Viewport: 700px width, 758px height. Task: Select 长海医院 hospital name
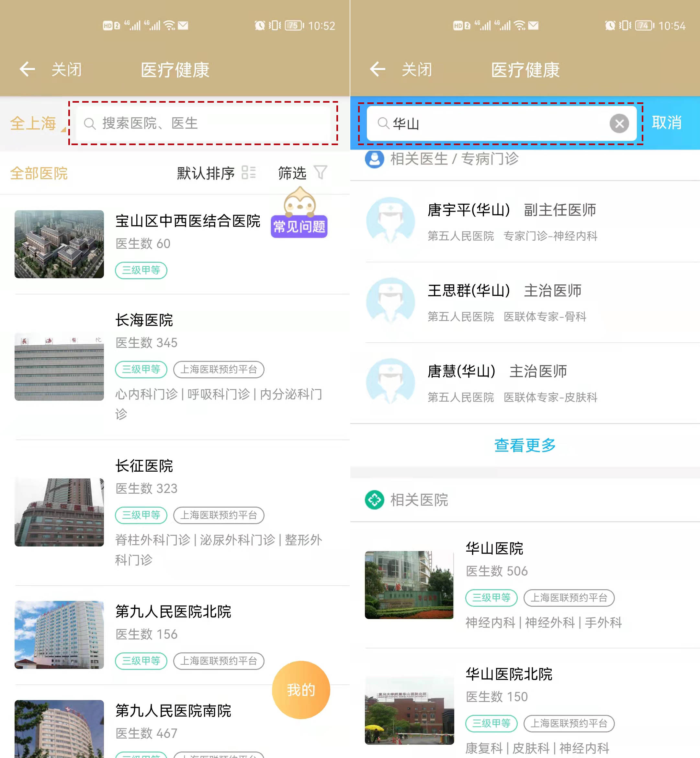point(144,320)
